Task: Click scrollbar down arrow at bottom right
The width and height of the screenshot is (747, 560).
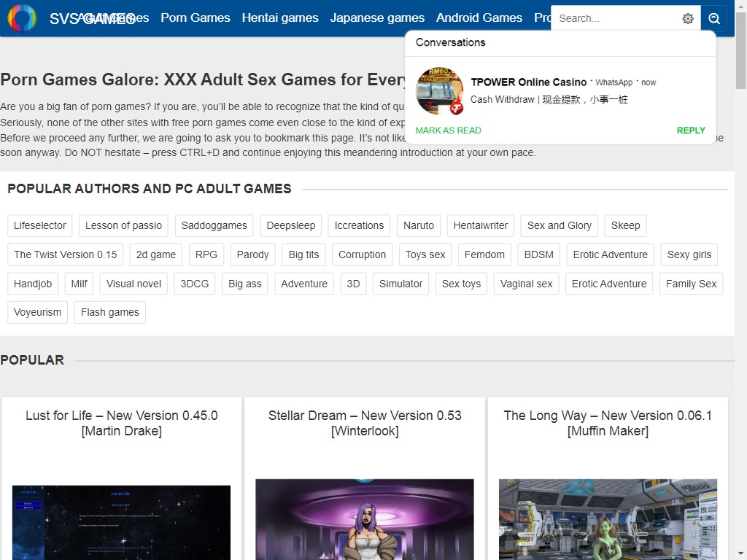Action: tap(741, 554)
